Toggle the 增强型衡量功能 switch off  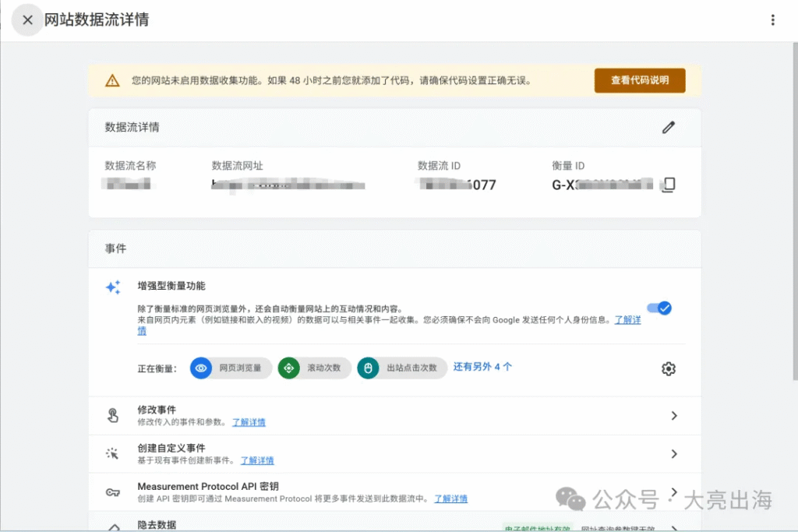pos(659,308)
